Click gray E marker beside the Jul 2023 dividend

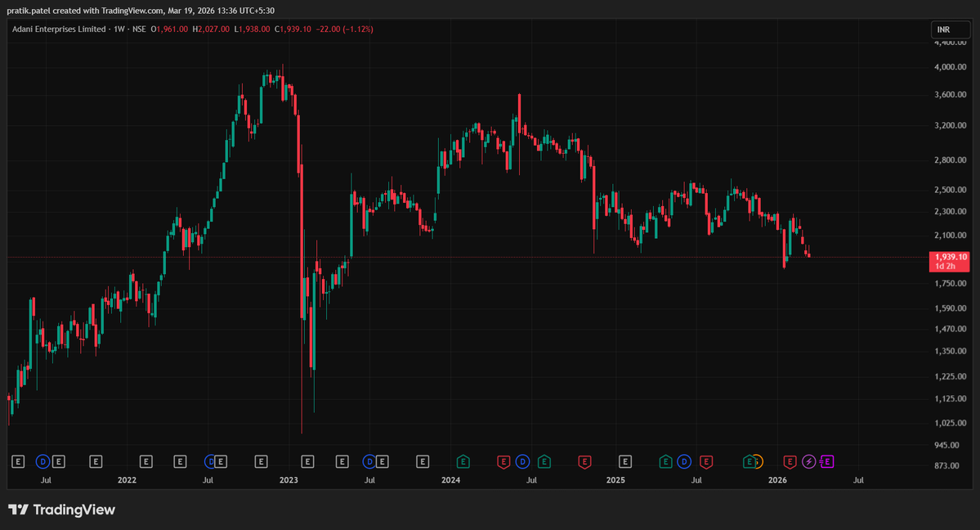pyautogui.click(x=383, y=462)
